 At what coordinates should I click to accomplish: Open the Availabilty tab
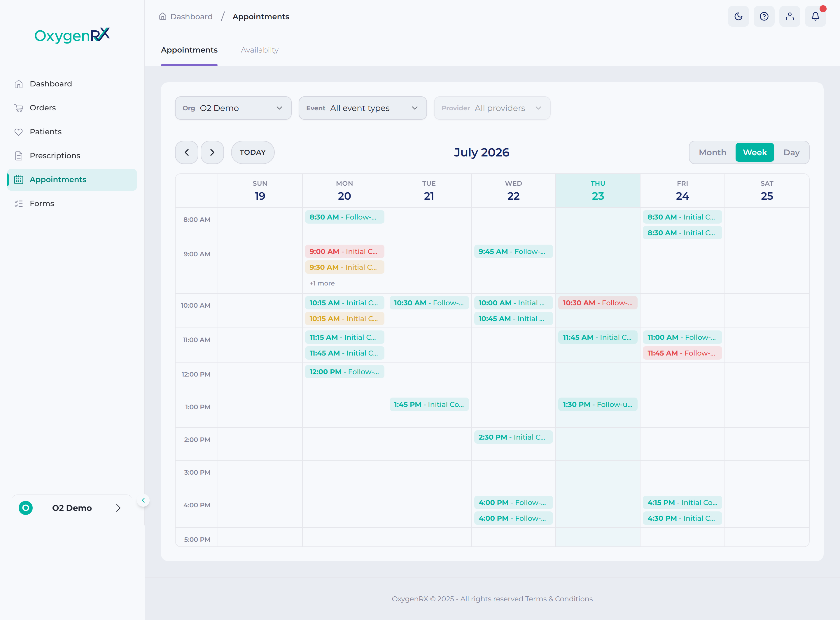pos(260,50)
